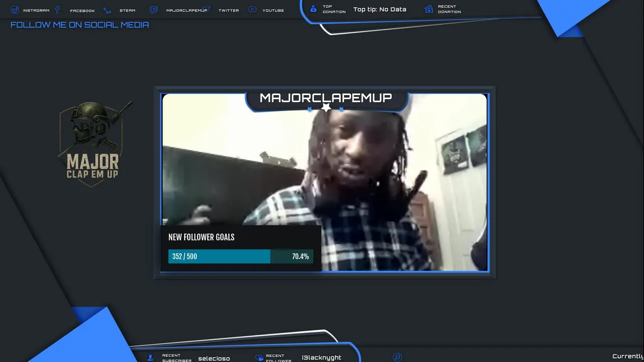This screenshot has height=362, width=644.
Task: Click the "Currently" scrolling text
Action: click(628, 356)
